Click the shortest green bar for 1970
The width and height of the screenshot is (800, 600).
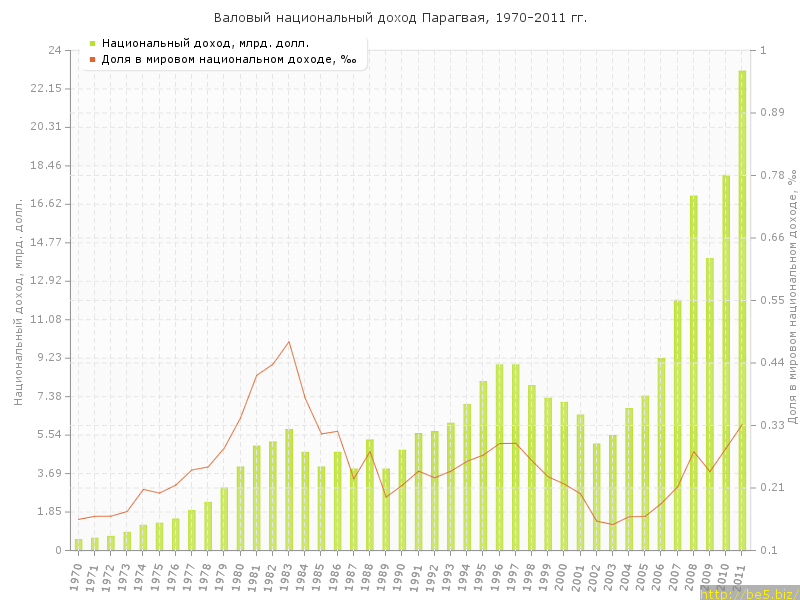pos(78,545)
